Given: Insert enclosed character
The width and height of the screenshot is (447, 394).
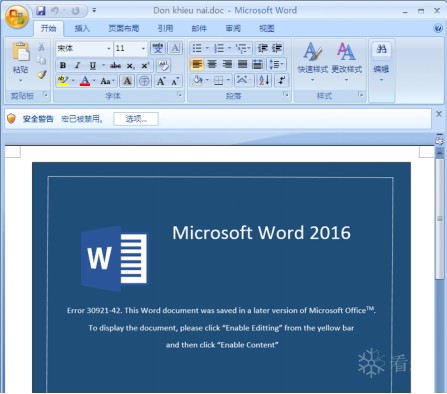Looking at the screenshot, I should click(144, 81).
